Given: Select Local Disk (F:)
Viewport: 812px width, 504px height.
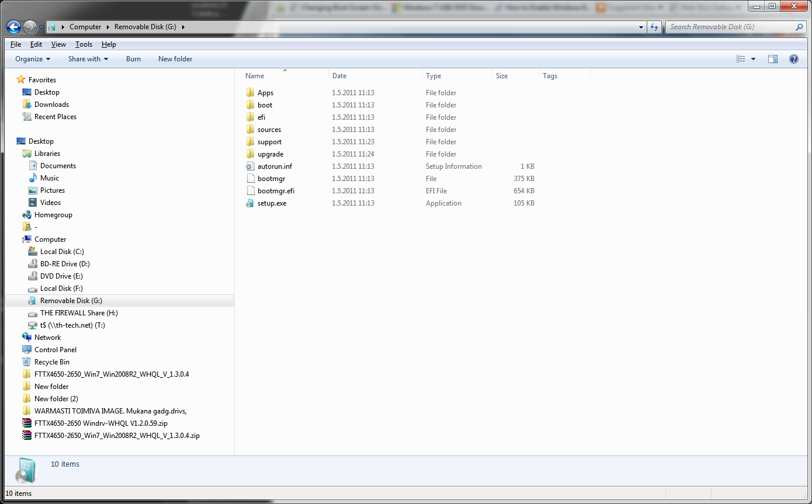Looking at the screenshot, I should [x=61, y=289].
